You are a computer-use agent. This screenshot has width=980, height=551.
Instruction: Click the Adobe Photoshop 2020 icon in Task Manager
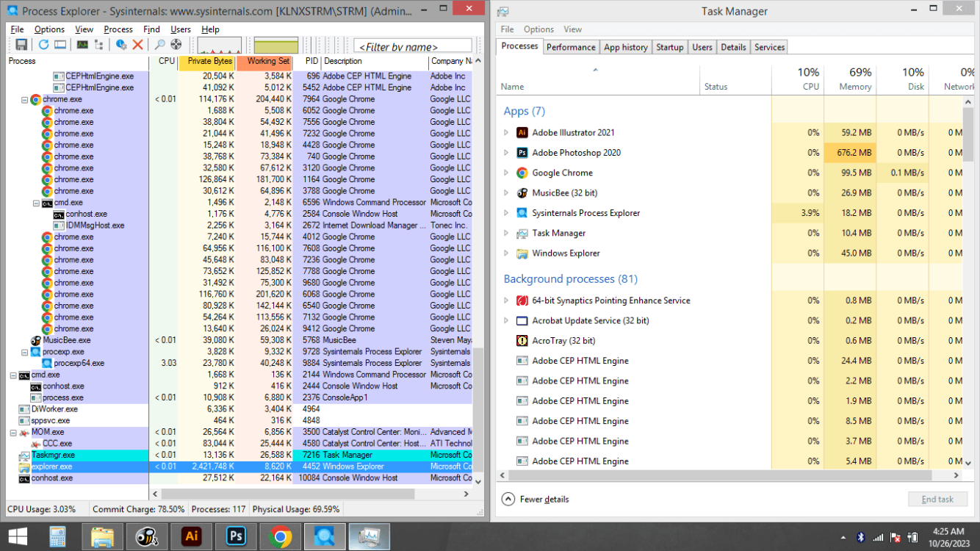click(x=522, y=153)
